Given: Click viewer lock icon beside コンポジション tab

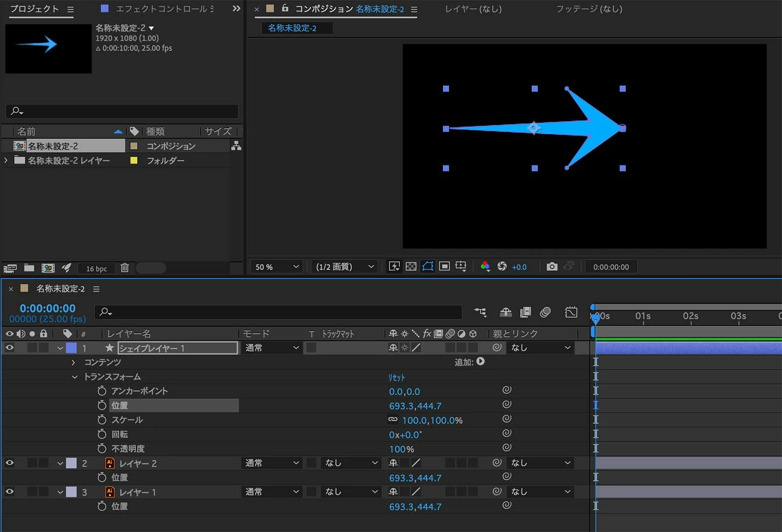Looking at the screenshot, I should pos(285,8).
